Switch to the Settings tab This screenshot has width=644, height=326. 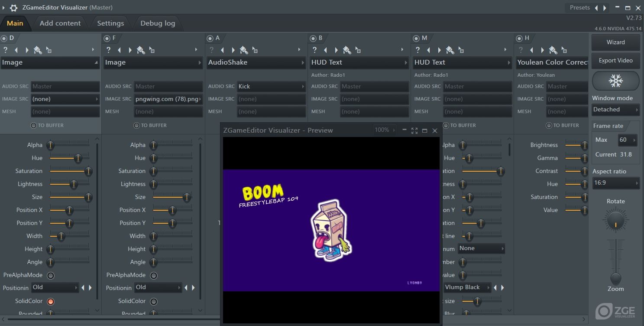pos(110,23)
